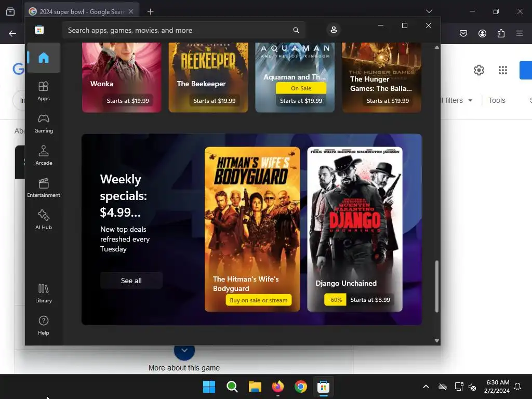532x399 pixels.
Task: Click the Store search magnifier icon
Action: (x=296, y=30)
